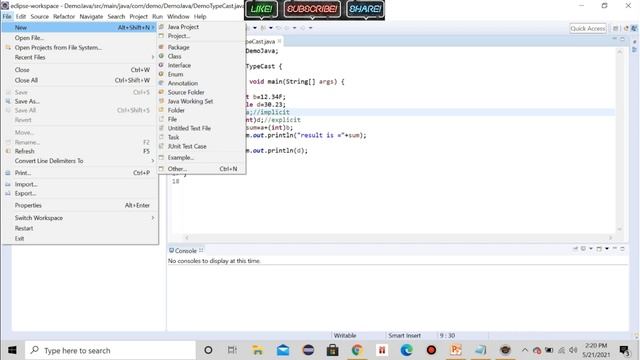This screenshot has height=360, width=640.
Task: Open the Source menu
Action: point(40,16)
